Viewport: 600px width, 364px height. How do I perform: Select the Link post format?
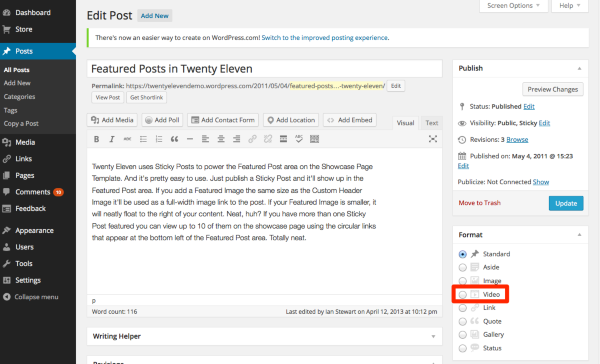[x=463, y=308]
